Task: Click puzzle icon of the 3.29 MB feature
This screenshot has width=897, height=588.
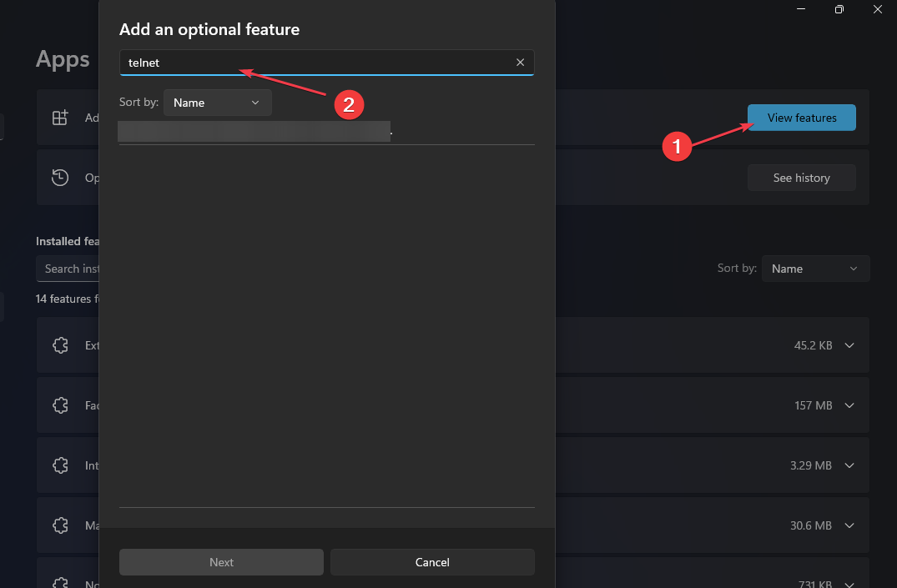Action: point(60,465)
